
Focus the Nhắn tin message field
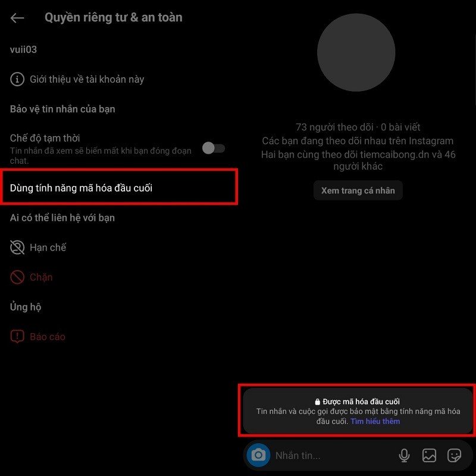pos(334,455)
